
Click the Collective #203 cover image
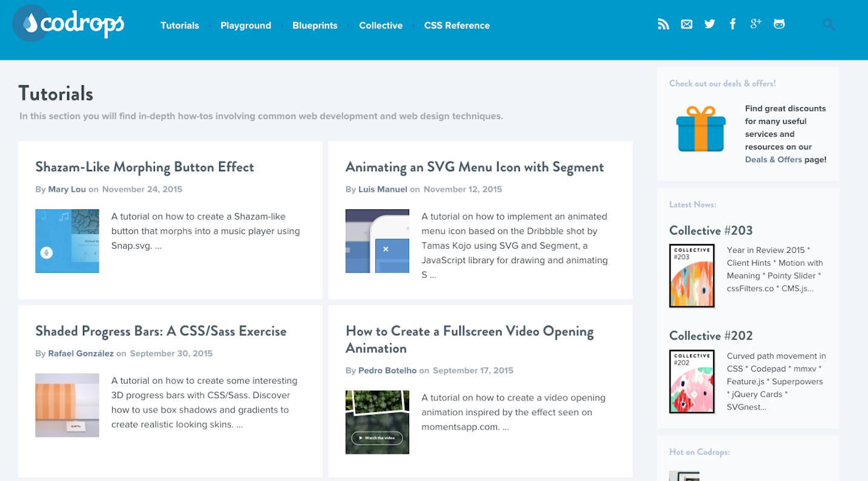(692, 276)
